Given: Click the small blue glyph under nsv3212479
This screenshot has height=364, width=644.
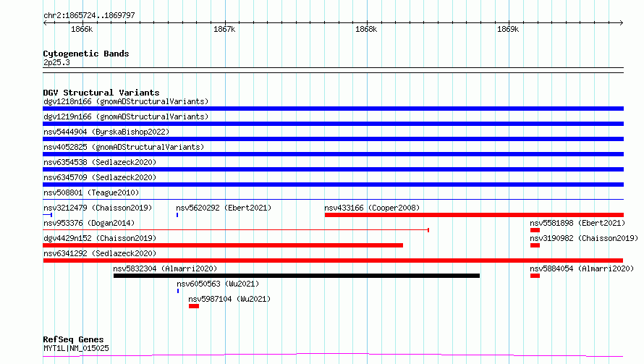Looking at the screenshot, I should click(47, 215).
